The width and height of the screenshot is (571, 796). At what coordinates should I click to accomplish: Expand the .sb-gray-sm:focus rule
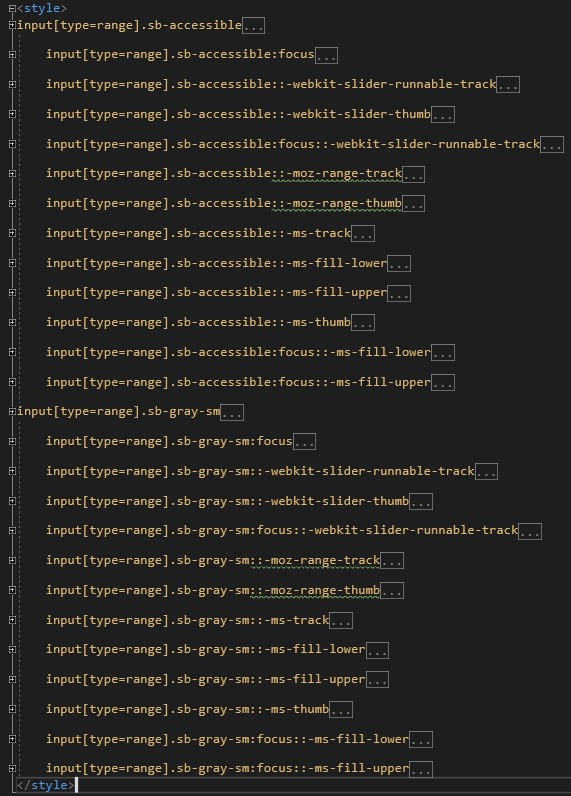pyautogui.click(x=12, y=442)
